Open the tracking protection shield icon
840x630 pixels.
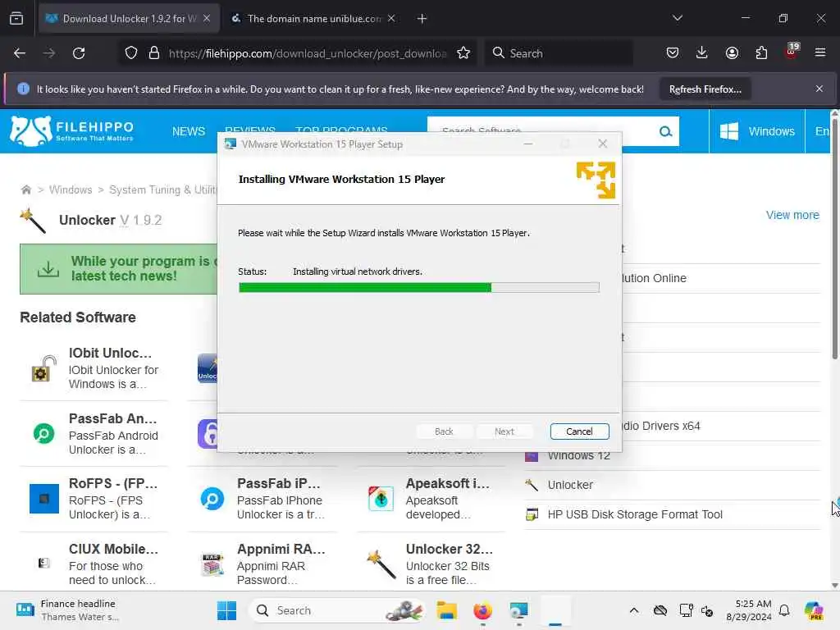[131, 53]
